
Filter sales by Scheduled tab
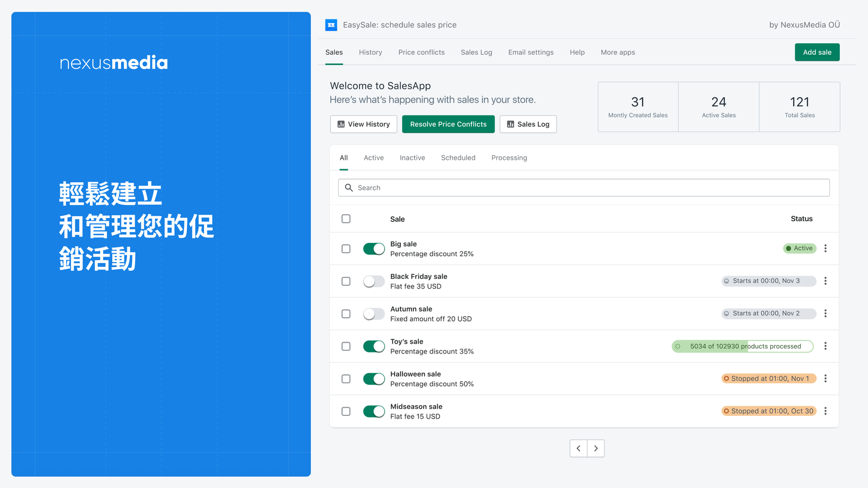click(x=458, y=158)
